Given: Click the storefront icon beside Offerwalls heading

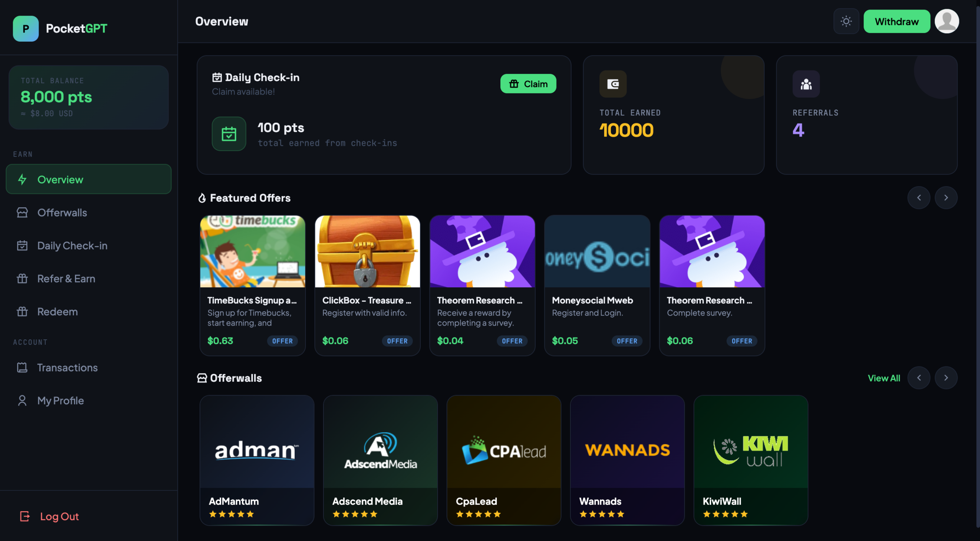Looking at the screenshot, I should 202,378.
